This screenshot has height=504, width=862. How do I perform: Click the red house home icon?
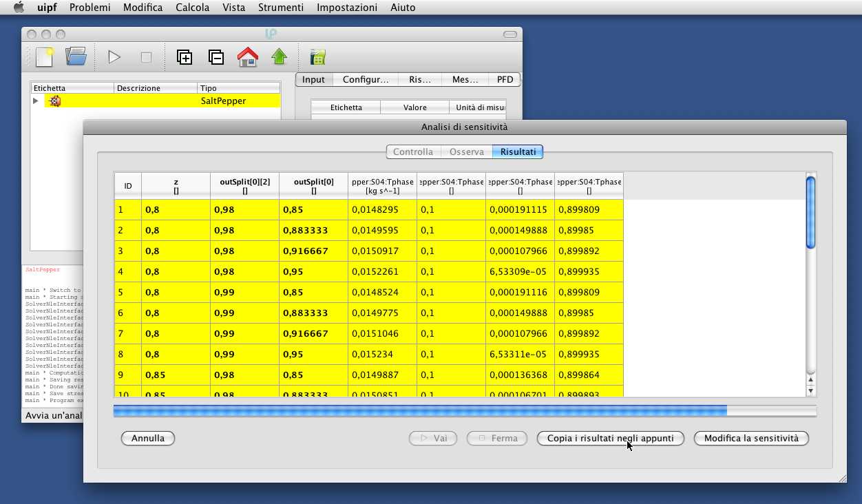point(247,57)
